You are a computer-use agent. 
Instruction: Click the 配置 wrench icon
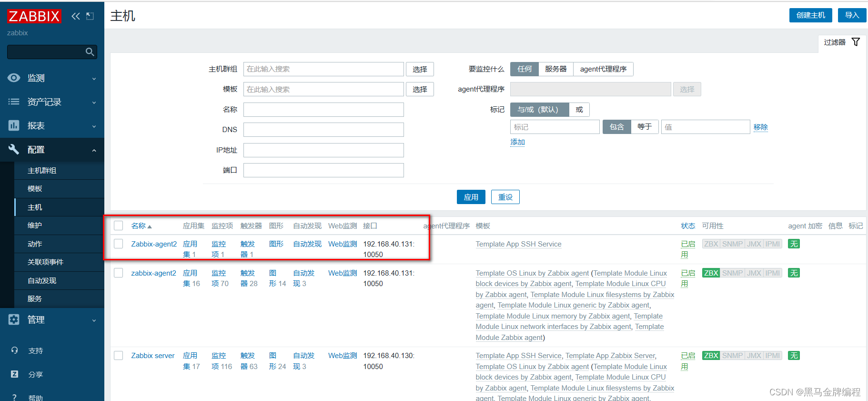point(14,149)
